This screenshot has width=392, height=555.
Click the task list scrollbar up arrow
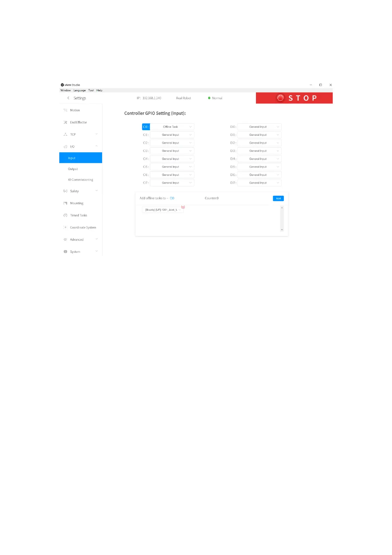(x=282, y=208)
